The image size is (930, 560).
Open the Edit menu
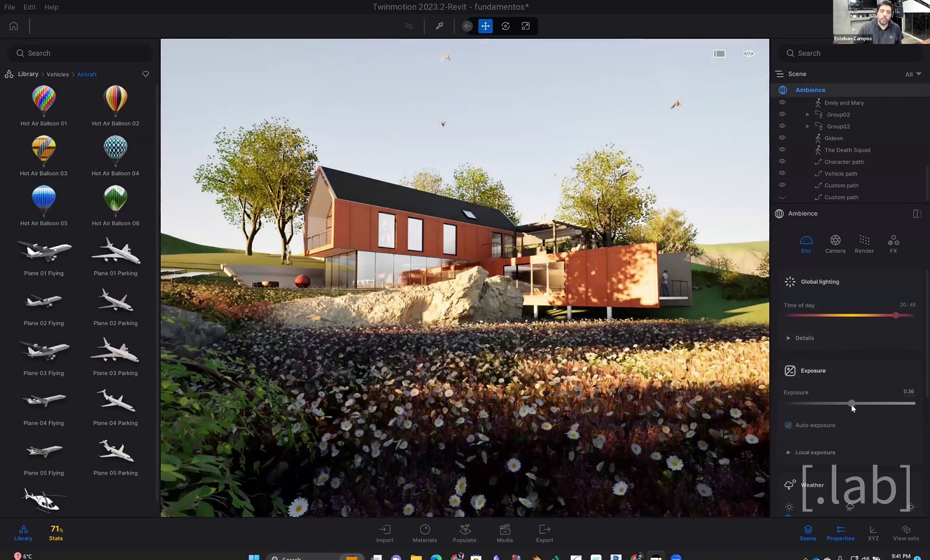pyautogui.click(x=30, y=7)
